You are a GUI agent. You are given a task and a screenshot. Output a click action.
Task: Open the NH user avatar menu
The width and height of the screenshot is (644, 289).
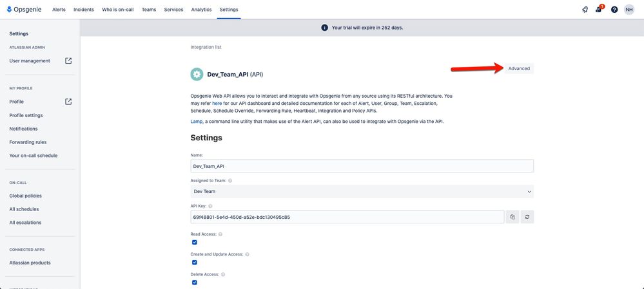click(629, 10)
